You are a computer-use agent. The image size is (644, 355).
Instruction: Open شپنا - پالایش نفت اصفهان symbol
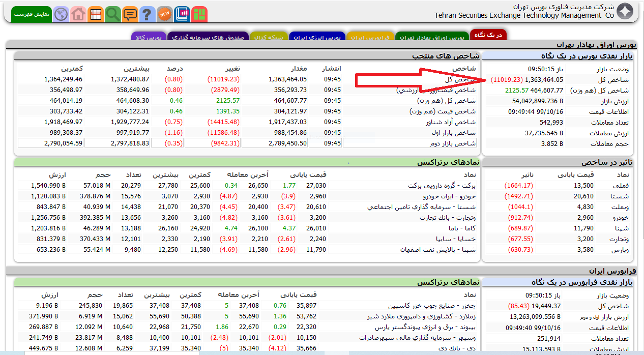click(x=438, y=250)
